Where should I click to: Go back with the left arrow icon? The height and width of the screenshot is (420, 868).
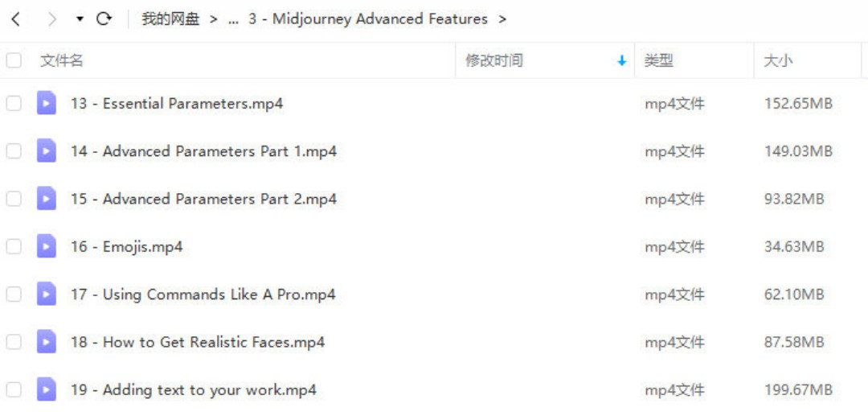click(x=15, y=19)
